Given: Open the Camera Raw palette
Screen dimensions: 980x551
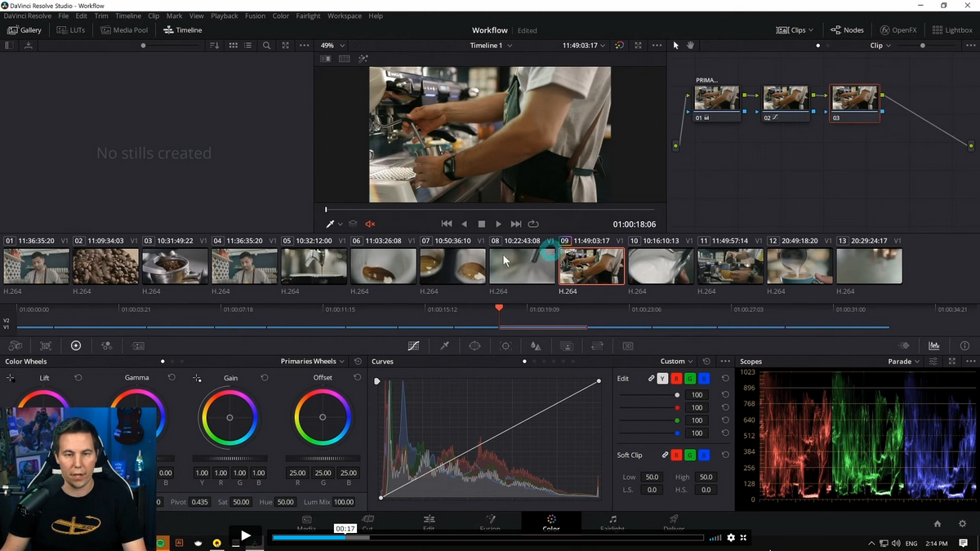Looking at the screenshot, I should 15,346.
